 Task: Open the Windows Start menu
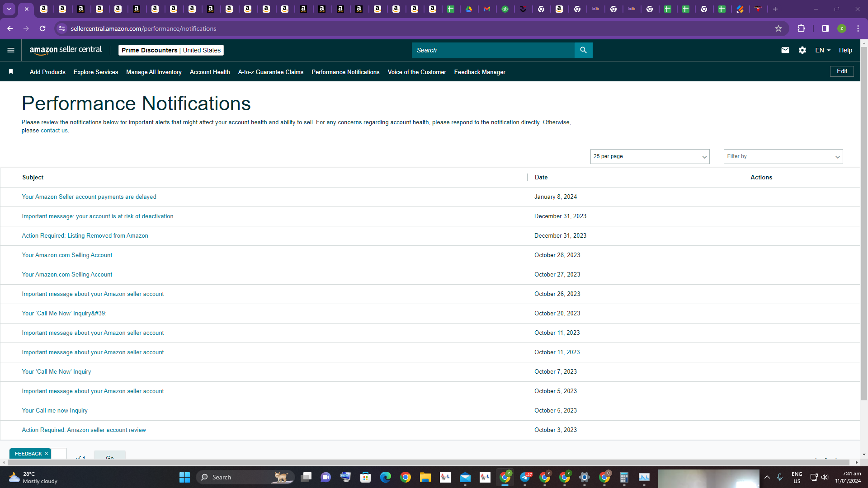coord(184,477)
